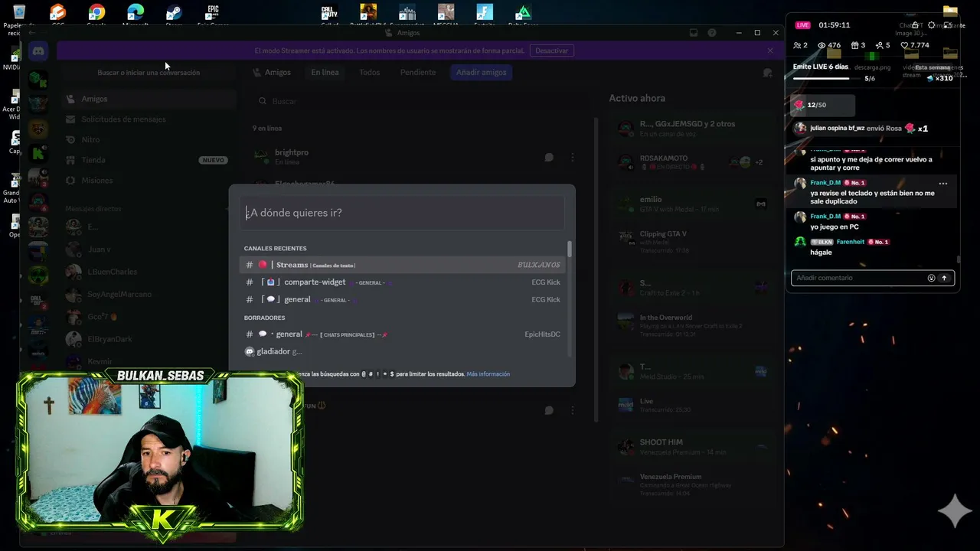This screenshot has height=551, width=980.
Task: Open the emoji picker in live chat
Action: [x=931, y=279]
